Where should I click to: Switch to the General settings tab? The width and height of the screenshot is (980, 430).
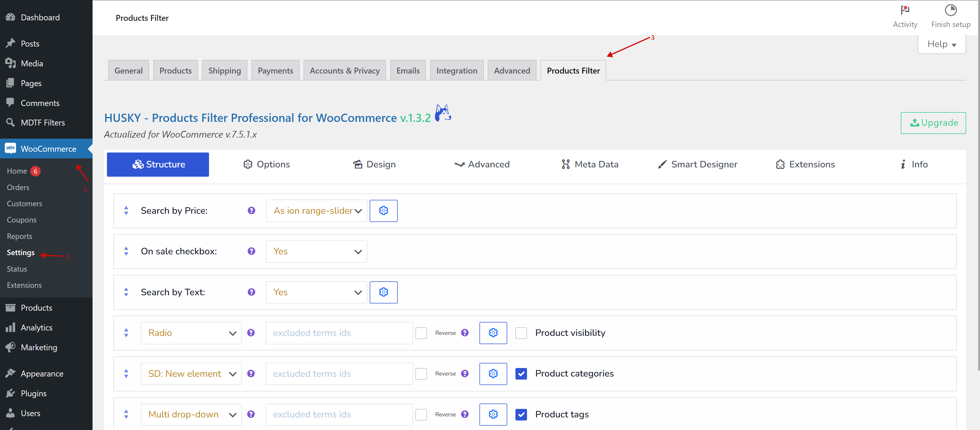click(x=128, y=70)
